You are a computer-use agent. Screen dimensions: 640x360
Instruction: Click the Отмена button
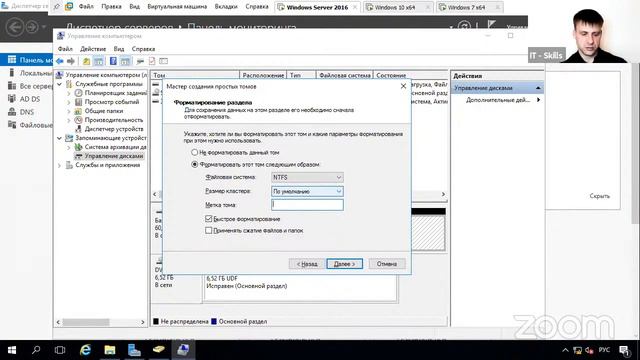387,264
